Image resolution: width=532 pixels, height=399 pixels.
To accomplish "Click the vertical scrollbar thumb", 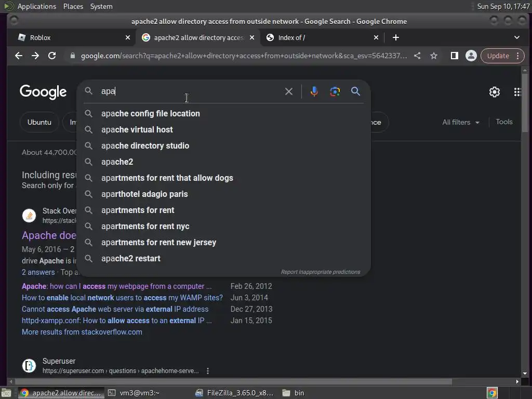I will pyautogui.click(x=525, y=102).
